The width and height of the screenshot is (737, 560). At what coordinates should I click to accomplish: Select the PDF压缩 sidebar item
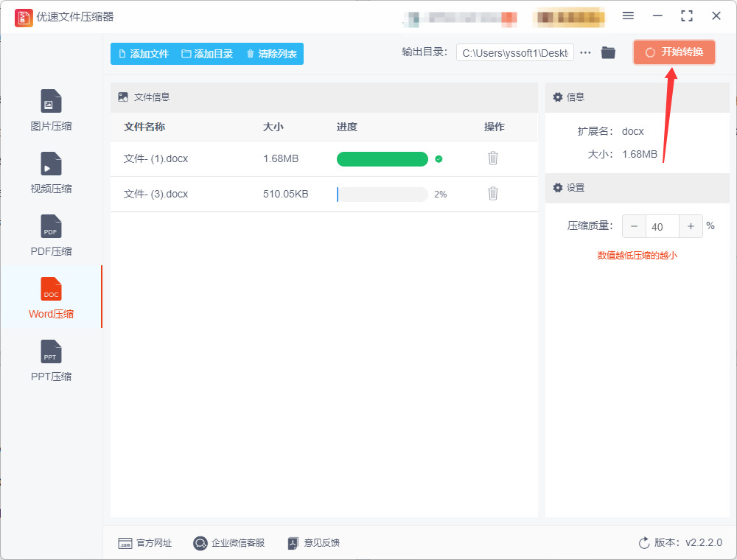pyautogui.click(x=52, y=235)
